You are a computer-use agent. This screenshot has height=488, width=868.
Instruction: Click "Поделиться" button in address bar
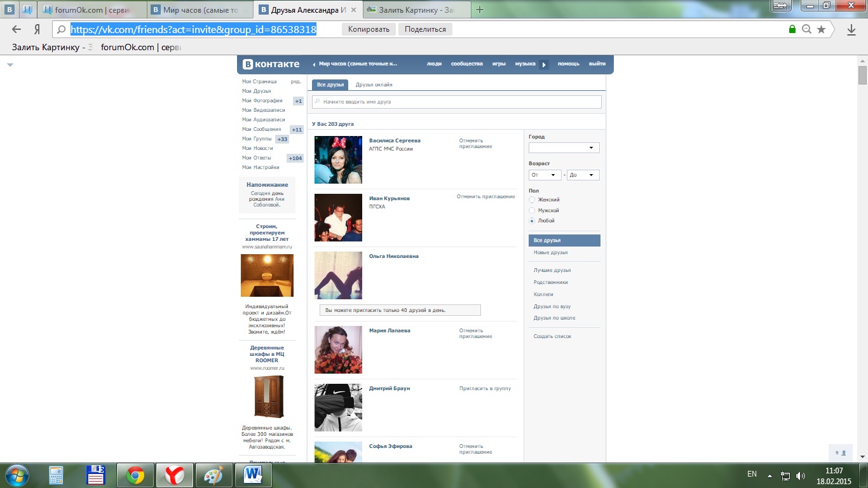point(425,29)
